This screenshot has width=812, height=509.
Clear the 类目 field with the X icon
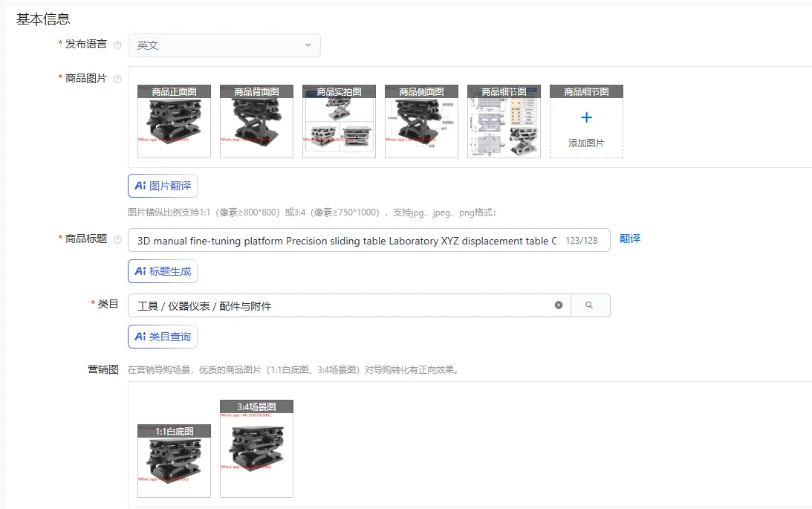559,305
